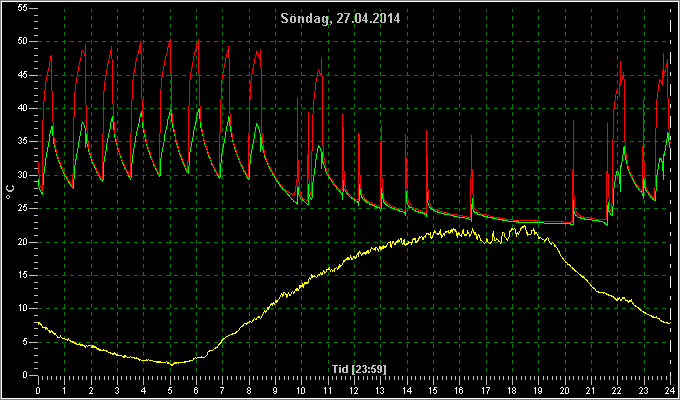Viewport: 680px width, 400px height.
Task: Select hour 10 on the time axis
Action: click(x=301, y=390)
